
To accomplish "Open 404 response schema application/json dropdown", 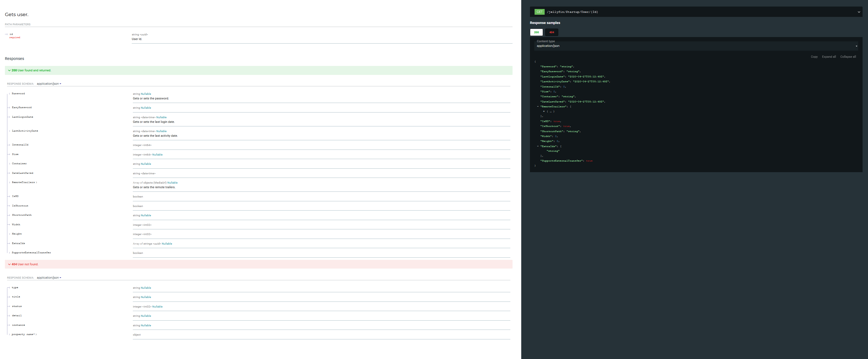I will coord(49,278).
